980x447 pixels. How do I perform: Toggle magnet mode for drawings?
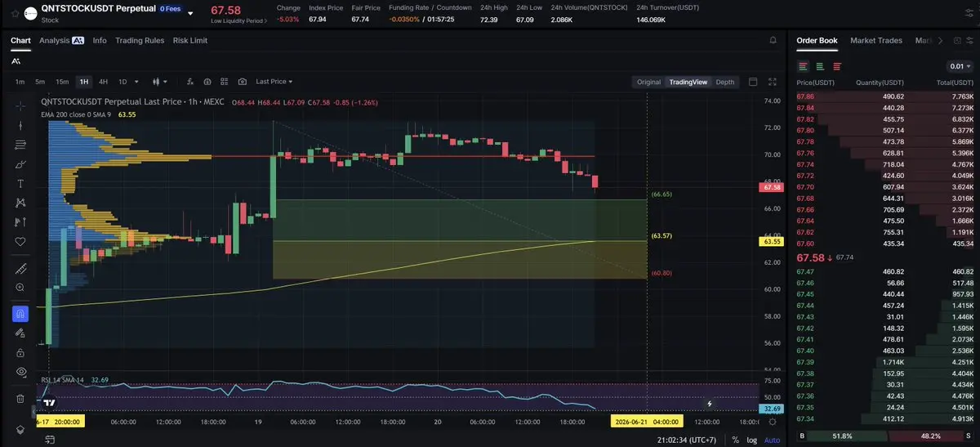pyautogui.click(x=20, y=313)
